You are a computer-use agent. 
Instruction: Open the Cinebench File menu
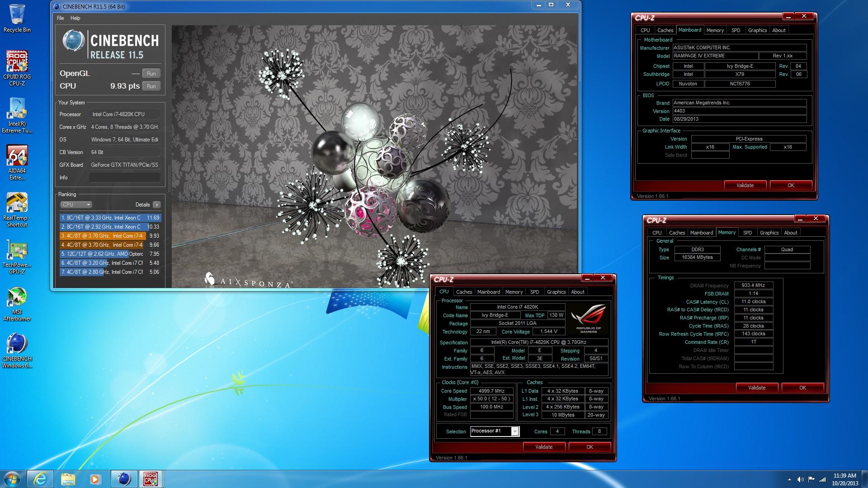coord(61,18)
